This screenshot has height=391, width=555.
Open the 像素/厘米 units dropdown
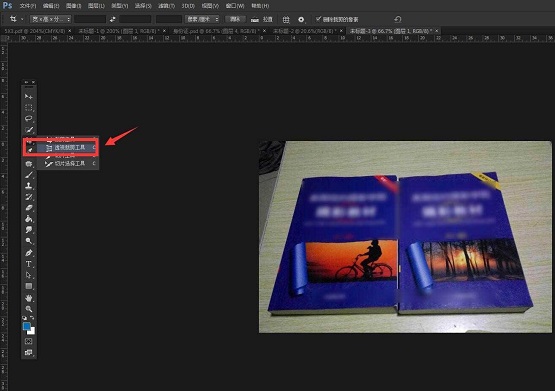[x=202, y=19]
